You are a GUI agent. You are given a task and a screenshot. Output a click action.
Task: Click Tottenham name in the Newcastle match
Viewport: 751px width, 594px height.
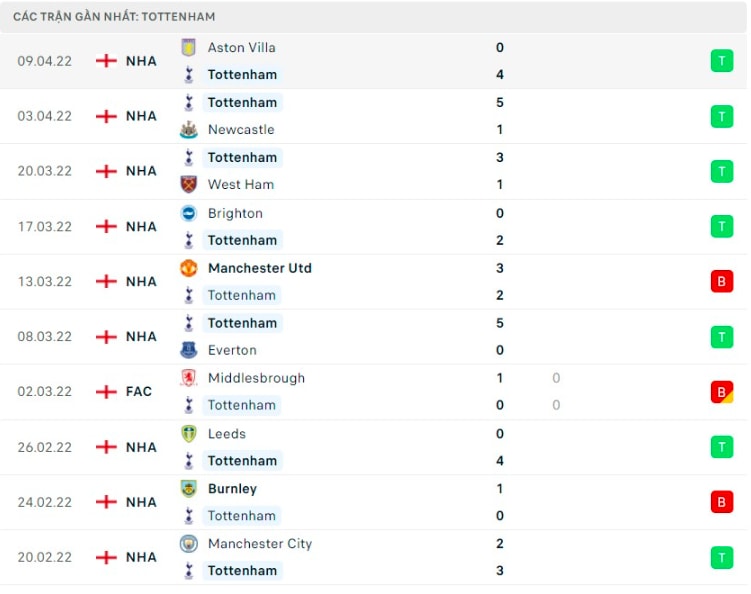[x=242, y=103]
